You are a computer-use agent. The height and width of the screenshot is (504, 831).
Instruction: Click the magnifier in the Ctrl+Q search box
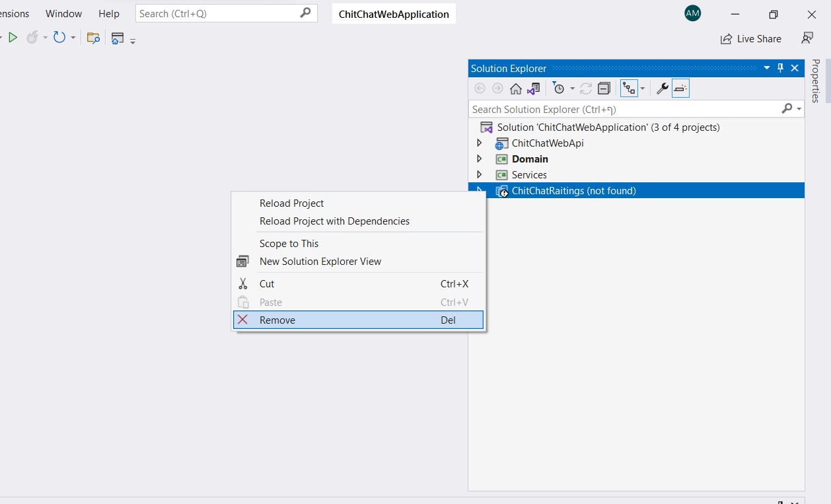[x=305, y=13]
